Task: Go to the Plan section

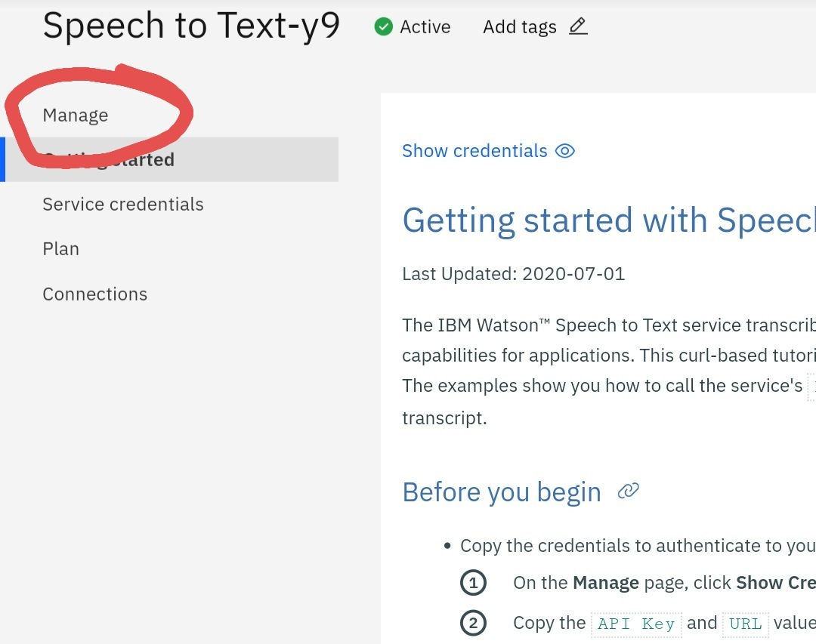Action: pyautogui.click(x=61, y=249)
